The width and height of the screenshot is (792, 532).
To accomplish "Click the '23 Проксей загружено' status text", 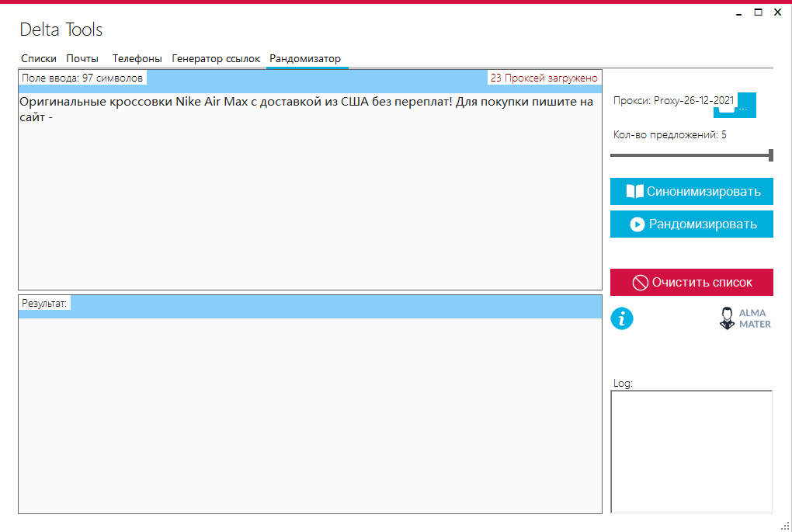I will tap(544, 78).
